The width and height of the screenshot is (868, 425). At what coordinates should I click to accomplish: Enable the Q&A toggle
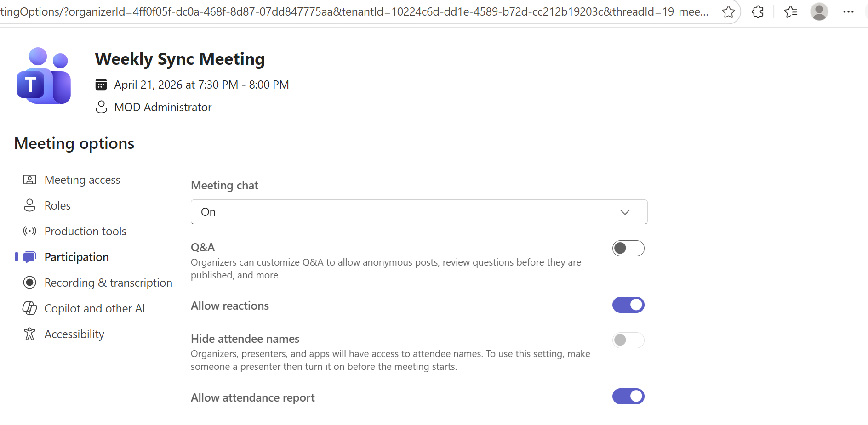(628, 248)
